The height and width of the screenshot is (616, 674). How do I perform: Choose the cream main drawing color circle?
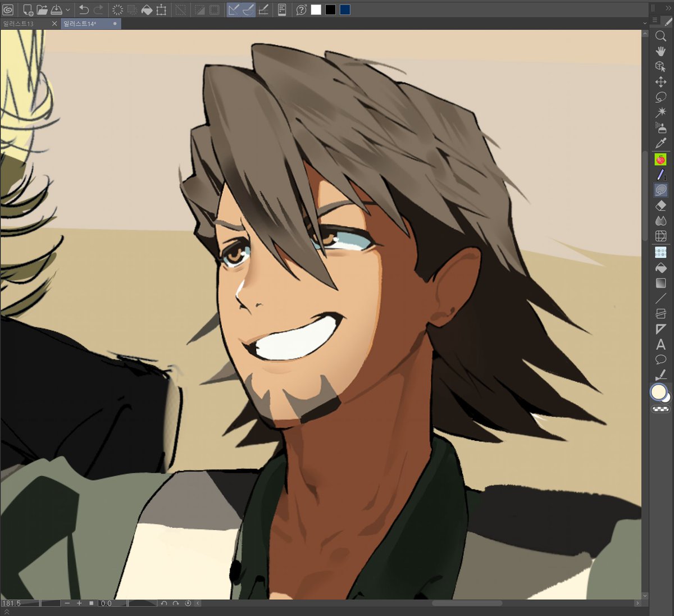coord(658,392)
